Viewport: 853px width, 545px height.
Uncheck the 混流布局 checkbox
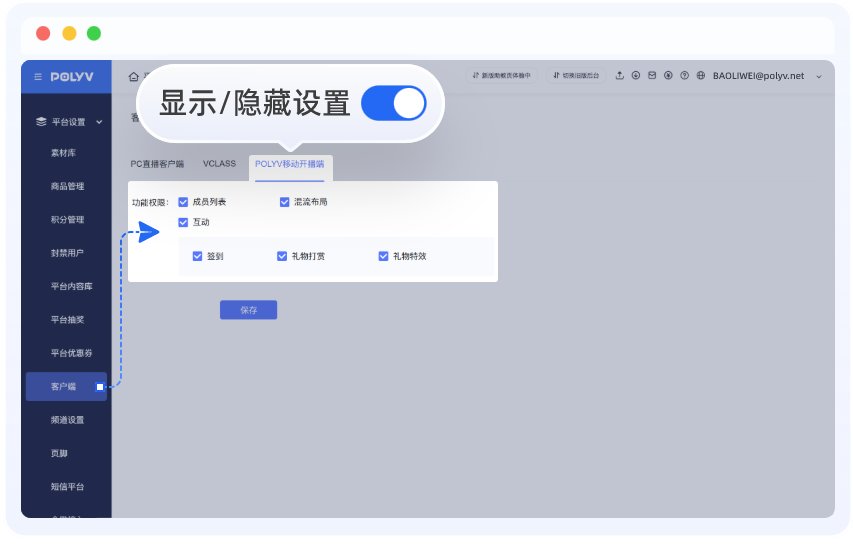(285, 202)
